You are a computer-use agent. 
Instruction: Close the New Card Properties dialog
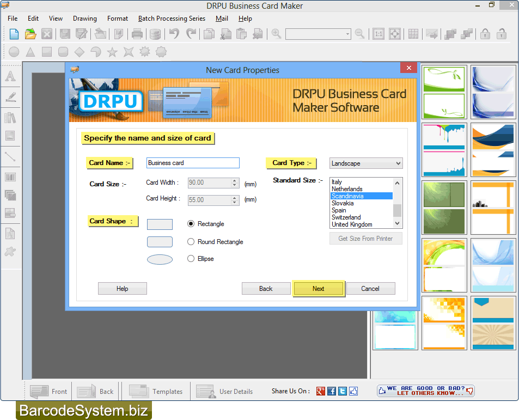409,68
